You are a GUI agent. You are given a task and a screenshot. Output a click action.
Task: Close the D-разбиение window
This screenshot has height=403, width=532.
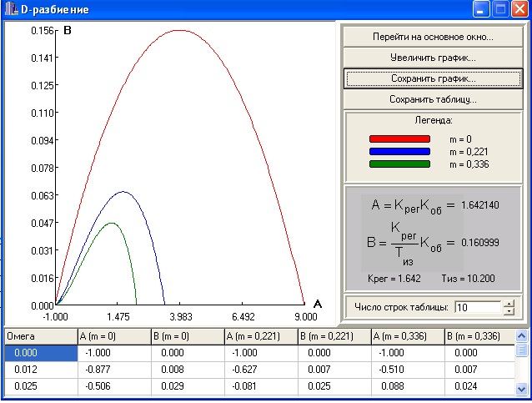[x=519, y=9]
